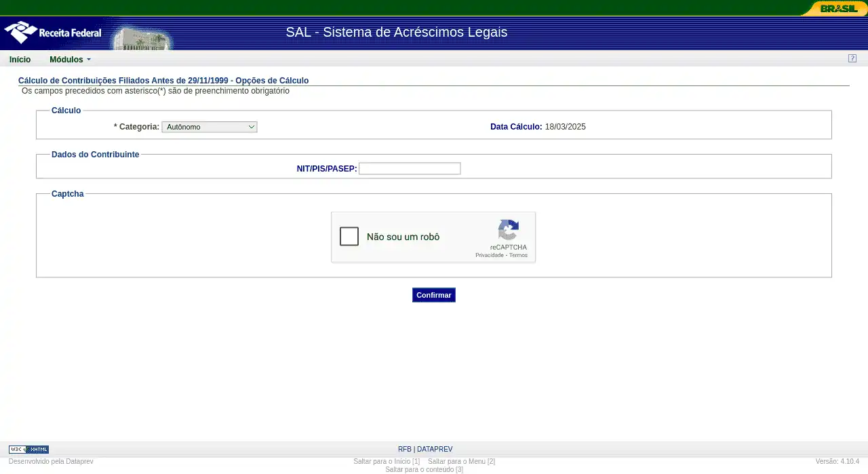Click 'Saltar para o Menu [2]' link
The width and height of the screenshot is (868, 474).
click(x=461, y=462)
